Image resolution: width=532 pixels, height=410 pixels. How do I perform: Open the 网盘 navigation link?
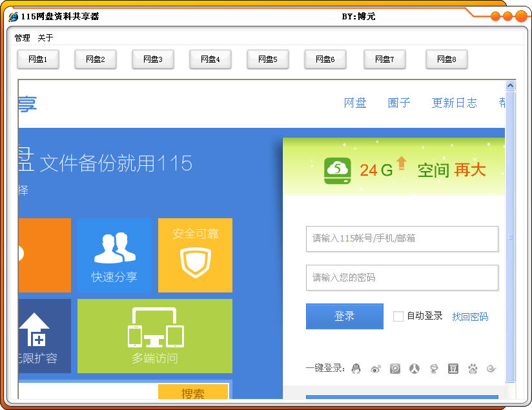[355, 103]
